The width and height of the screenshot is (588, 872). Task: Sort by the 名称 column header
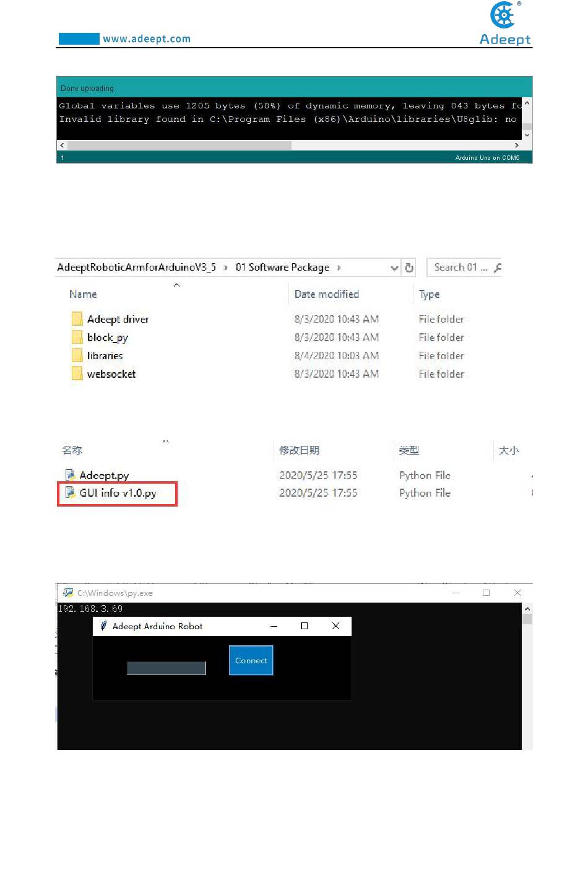coord(72,450)
